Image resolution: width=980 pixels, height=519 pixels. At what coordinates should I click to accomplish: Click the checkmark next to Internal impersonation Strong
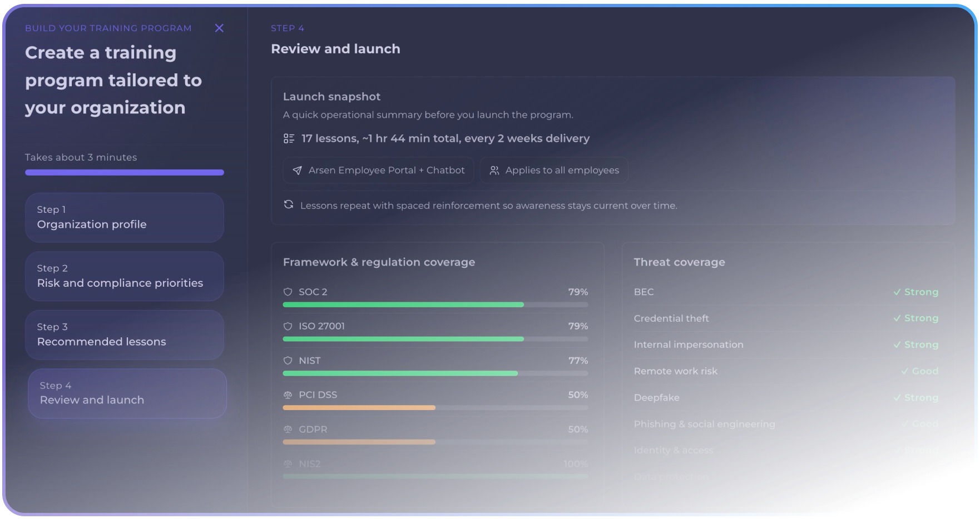pos(897,345)
